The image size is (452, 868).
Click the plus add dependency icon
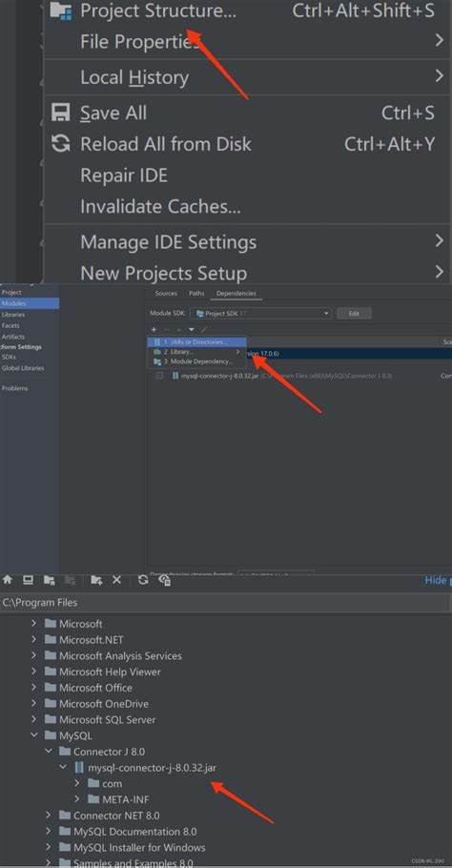(x=154, y=330)
